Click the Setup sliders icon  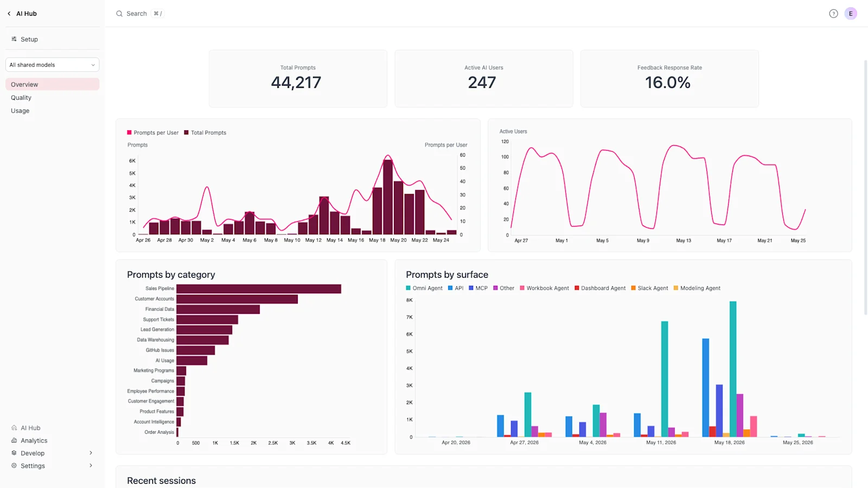click(14, 39)
